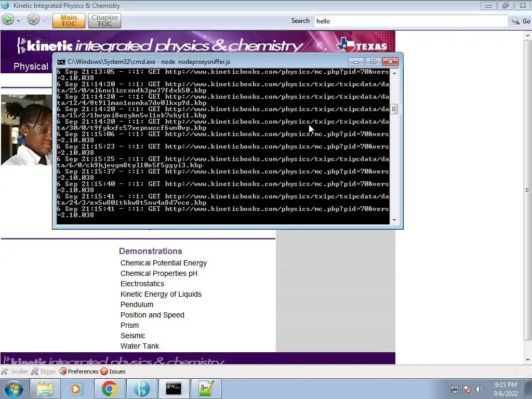Click the Demonstrations heading
The height and width of the screenshot is (399, 532).
[x=151, y=251]
